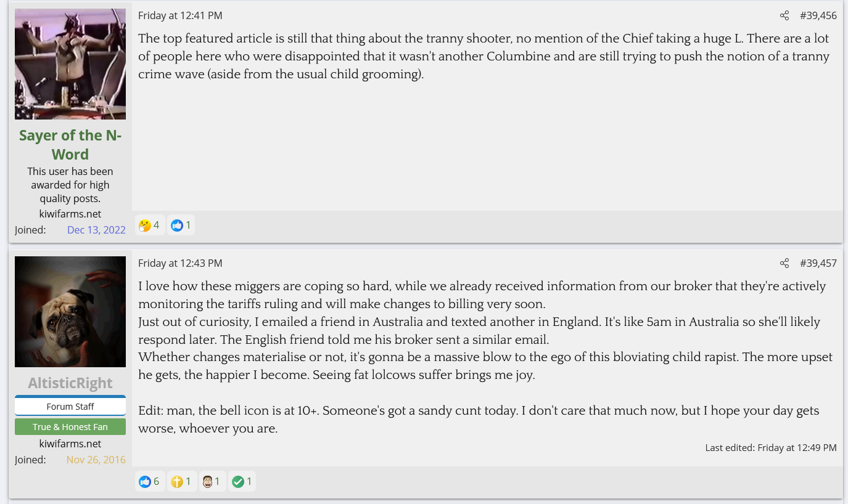The image size is (848, 504).
Task: Click the AltisticRight username
Action: pyautogui.click(x=70, y=383)
